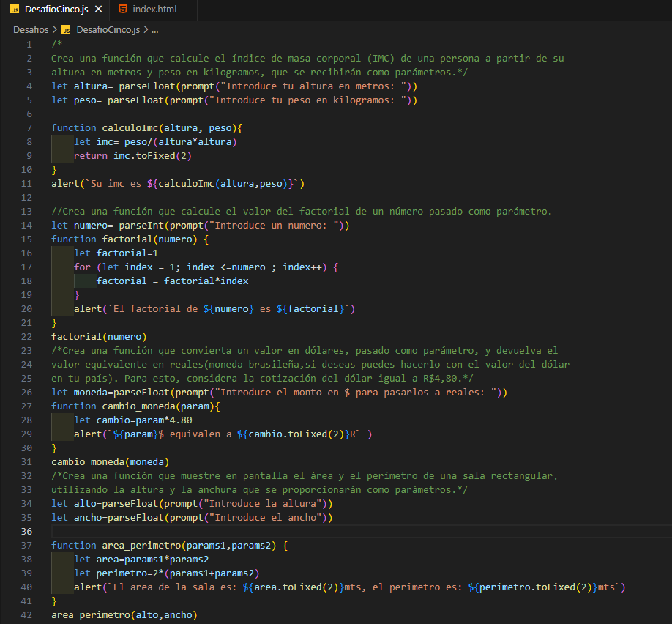Click the statement "let cambio=param*4.80"

pyautogui.click(x=132, y=420)
